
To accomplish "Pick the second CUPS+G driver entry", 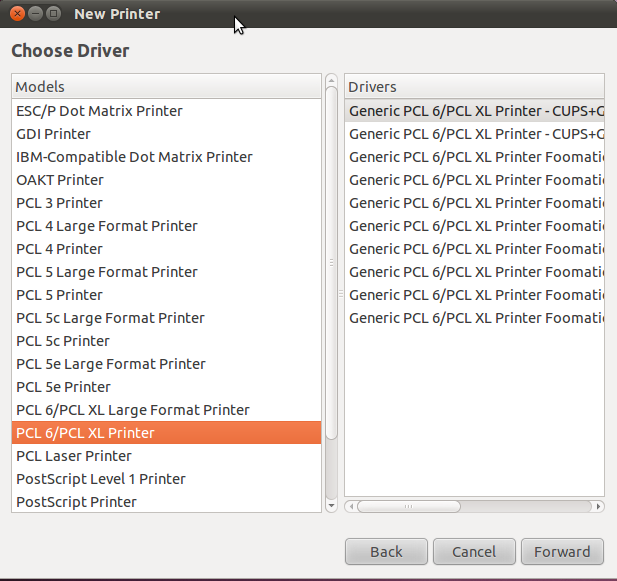I will (x=475, y=134).
